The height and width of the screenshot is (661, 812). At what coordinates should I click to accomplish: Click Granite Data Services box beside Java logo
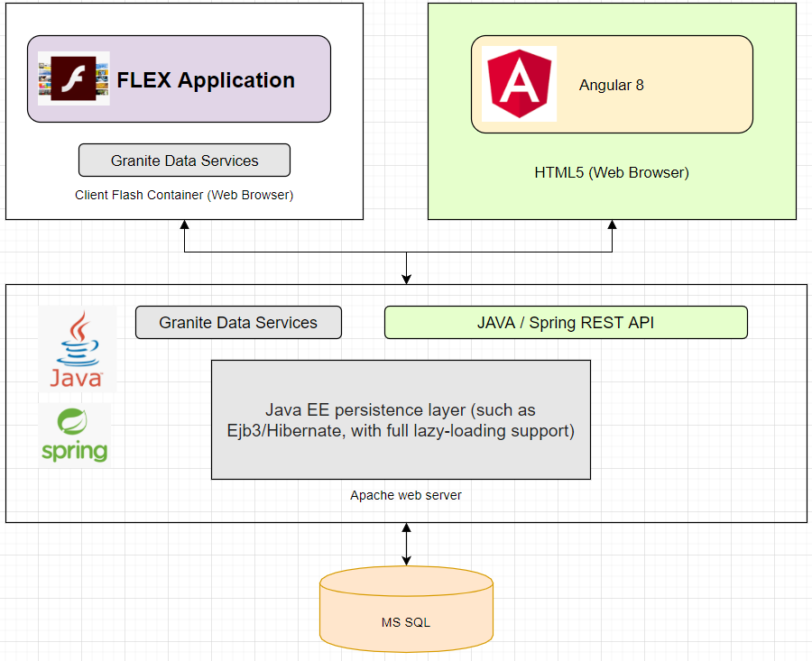(238, 323)
